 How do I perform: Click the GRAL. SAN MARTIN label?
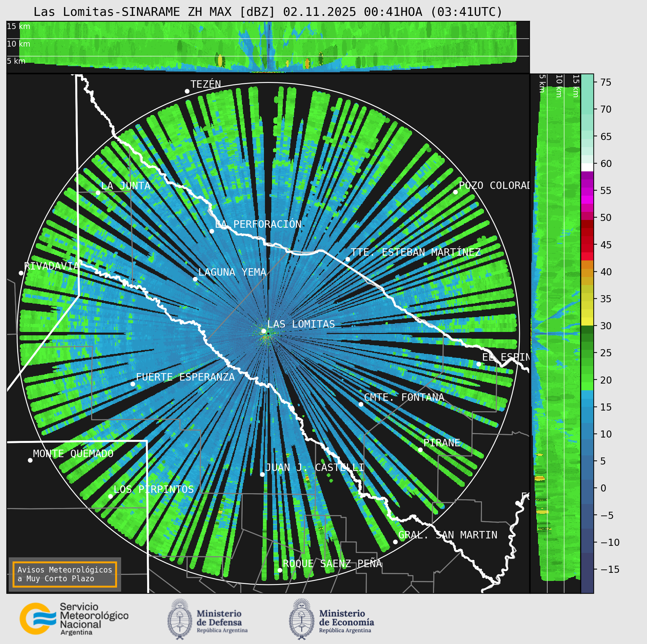click(448, 535)
